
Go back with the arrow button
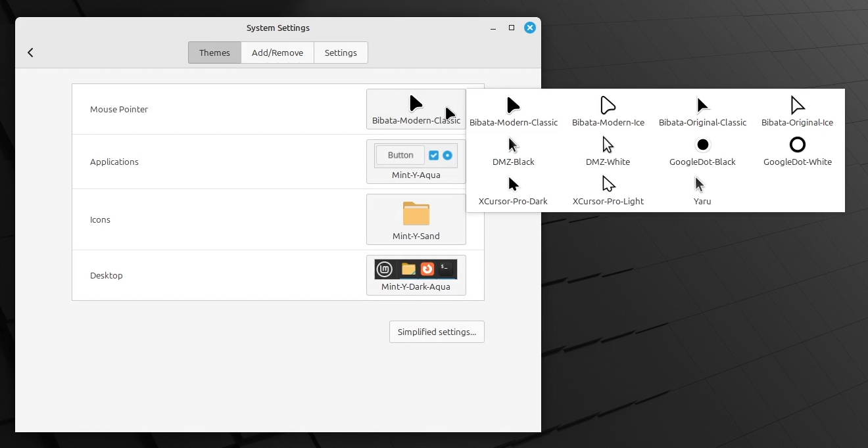click(30, 53)
